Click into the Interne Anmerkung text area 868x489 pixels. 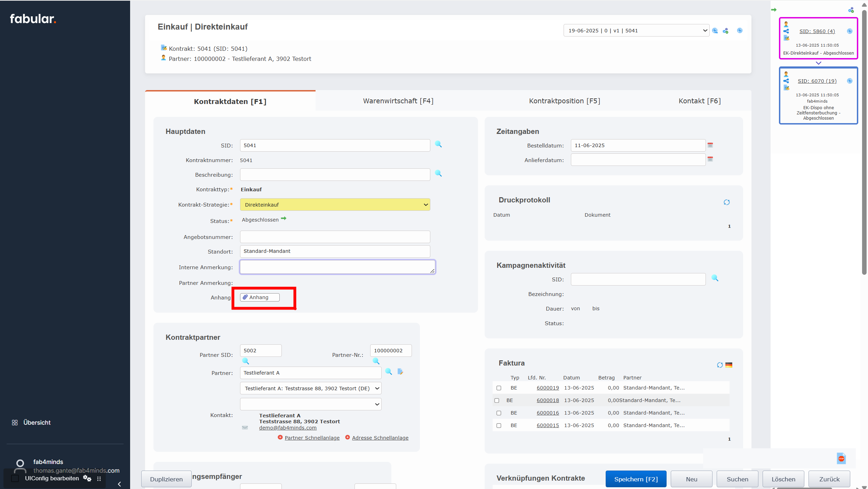[x=337, y=267]
